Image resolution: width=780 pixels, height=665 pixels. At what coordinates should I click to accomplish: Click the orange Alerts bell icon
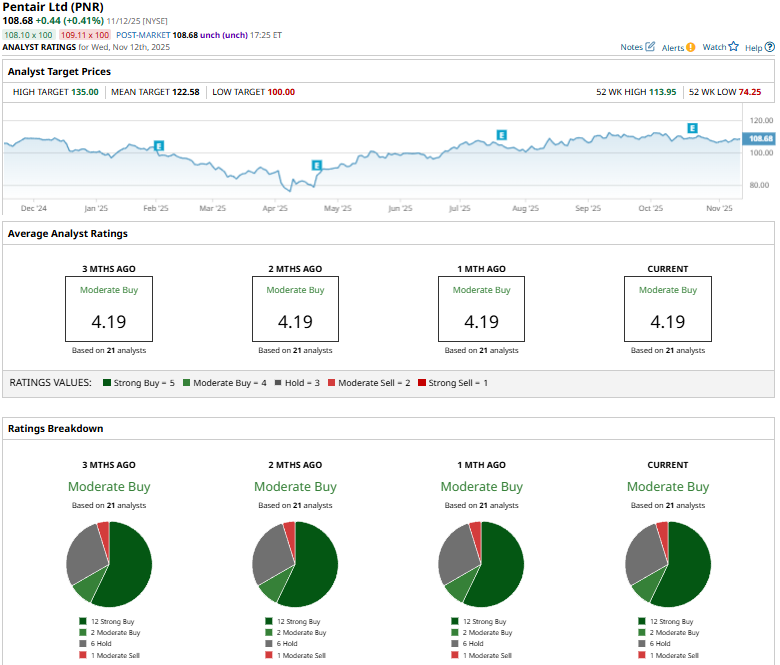click(691, 47)
